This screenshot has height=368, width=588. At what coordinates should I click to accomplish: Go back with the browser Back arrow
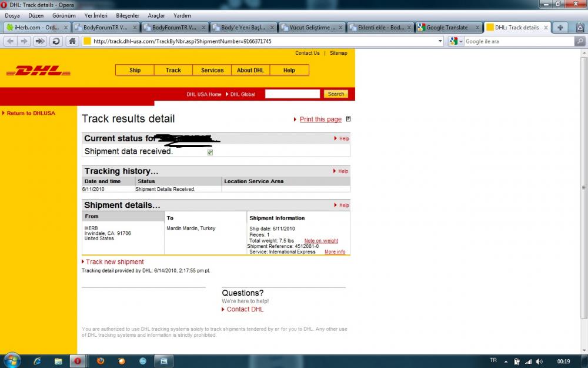11,41
